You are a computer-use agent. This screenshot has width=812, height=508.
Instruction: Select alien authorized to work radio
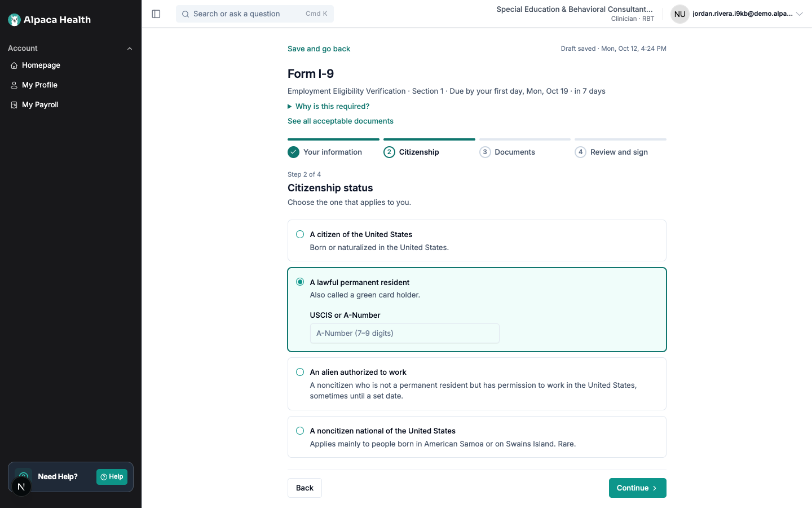(x=300, y=372)
